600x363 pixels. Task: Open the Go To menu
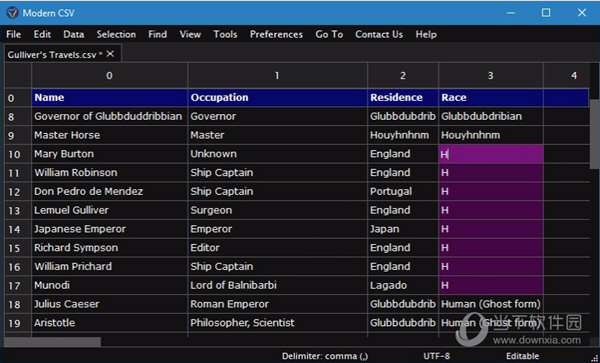[329, 34]
